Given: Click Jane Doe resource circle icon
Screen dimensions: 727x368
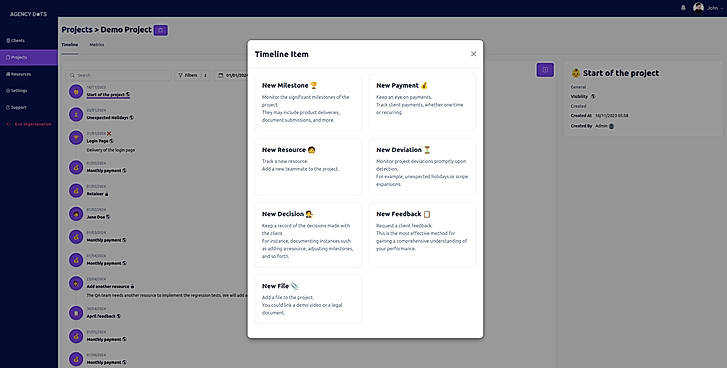Looking at the screenshot, I should (76, 213).
